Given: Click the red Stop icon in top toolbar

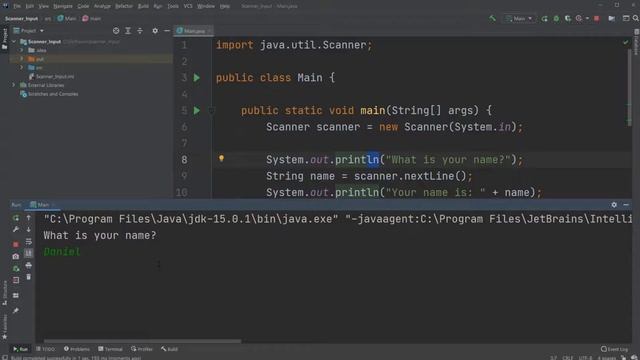Looking at the screenshot, I should pos(597,18).
